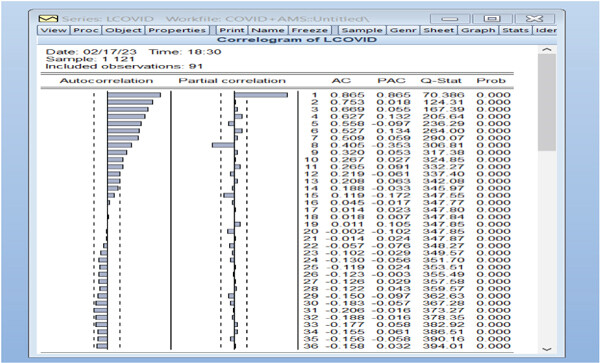Freeze the correlogram output

point(310,30)
